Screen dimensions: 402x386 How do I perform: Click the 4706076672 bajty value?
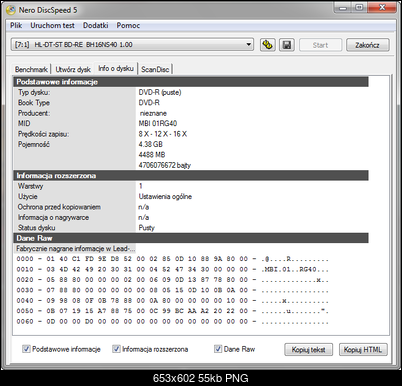pos(165,165)
